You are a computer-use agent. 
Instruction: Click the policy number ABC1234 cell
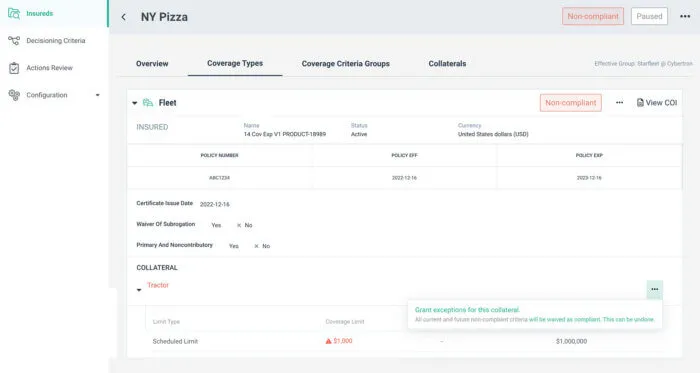[x=219, y=178]
